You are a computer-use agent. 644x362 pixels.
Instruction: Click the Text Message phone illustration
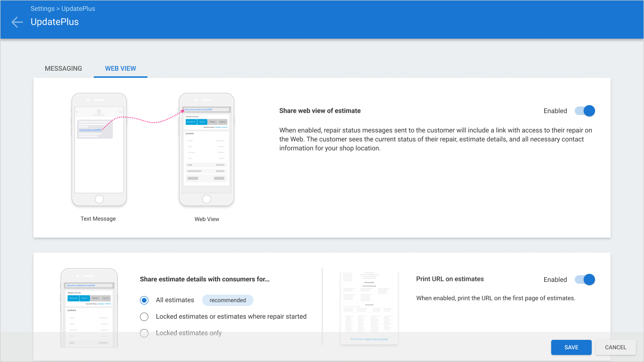click(99, 149)
